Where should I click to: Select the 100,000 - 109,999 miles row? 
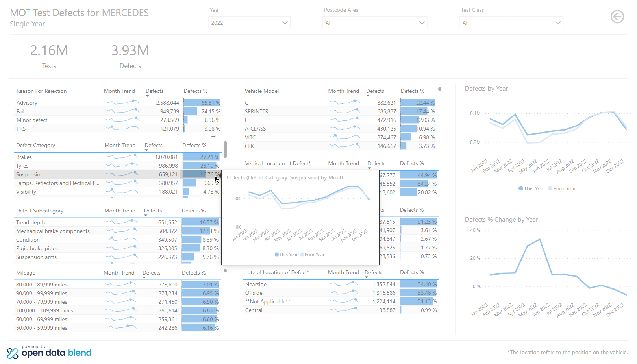117,310
